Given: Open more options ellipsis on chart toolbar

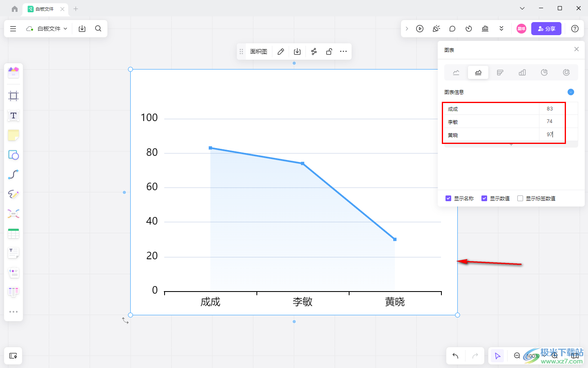Looking at the screenshot, I should 343,52.
